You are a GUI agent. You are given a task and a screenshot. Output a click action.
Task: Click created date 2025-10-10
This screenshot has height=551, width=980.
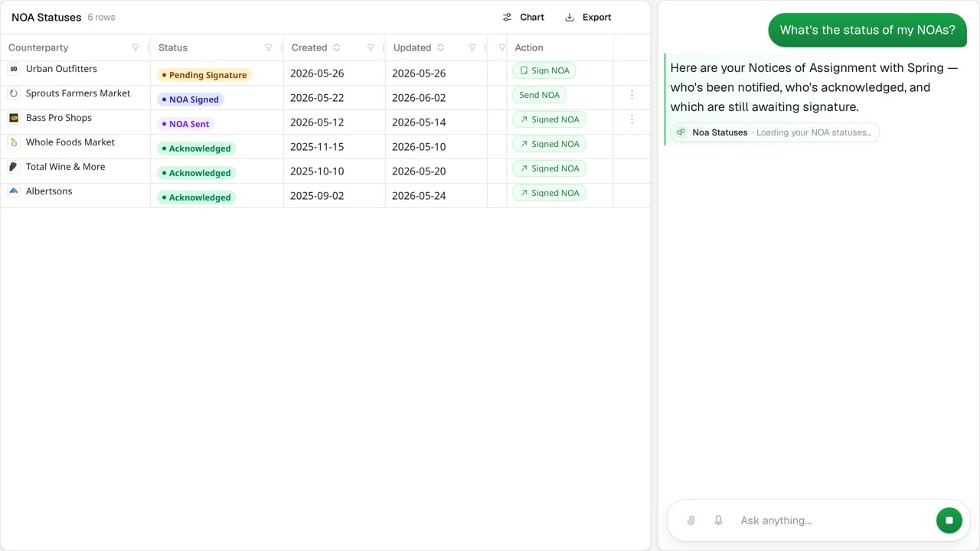(317, 171)
